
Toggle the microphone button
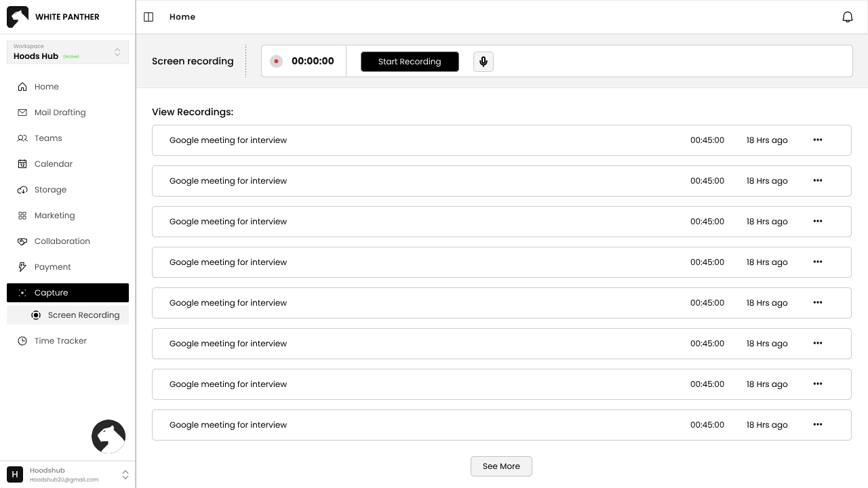coord(483,62)
